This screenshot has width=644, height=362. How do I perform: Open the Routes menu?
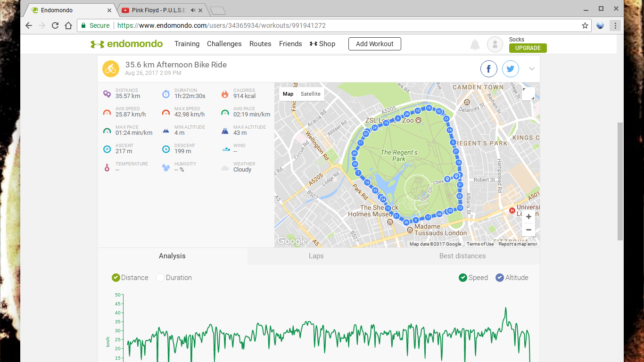pyautogui.click(x=260, y=44)
